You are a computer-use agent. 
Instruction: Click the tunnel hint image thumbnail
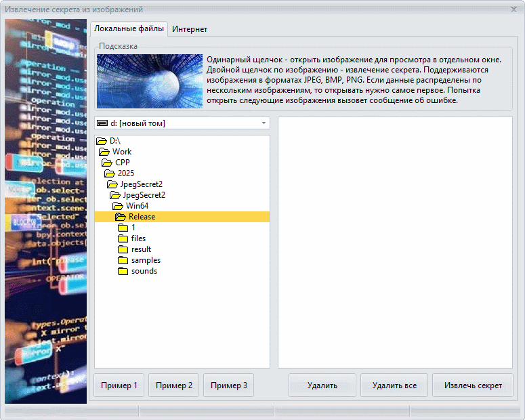point(150,81)
